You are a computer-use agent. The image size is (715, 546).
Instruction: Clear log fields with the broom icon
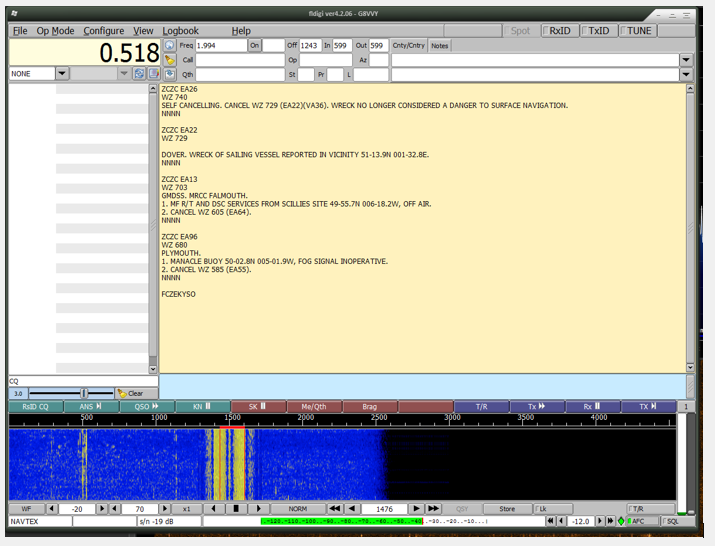170,60
